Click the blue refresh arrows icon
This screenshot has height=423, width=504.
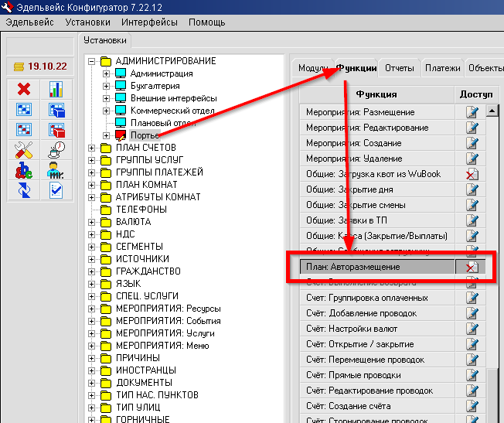click(24, 190)
